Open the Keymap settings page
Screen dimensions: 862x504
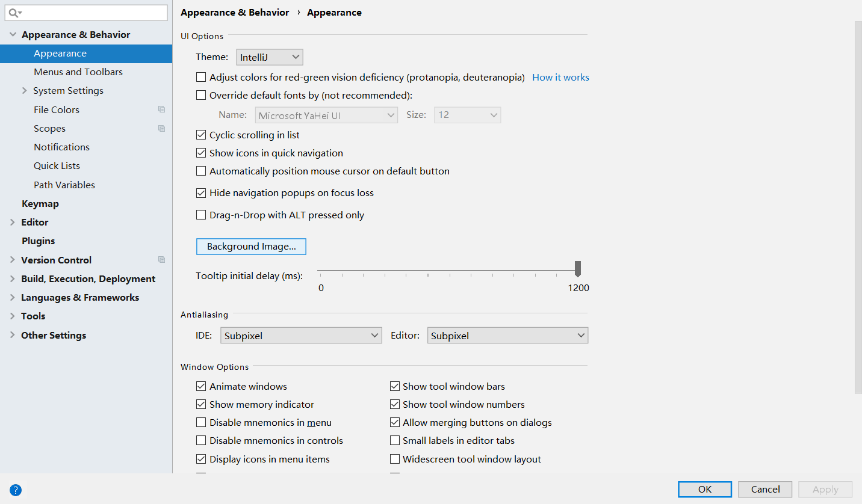click(x=40, y=204)
